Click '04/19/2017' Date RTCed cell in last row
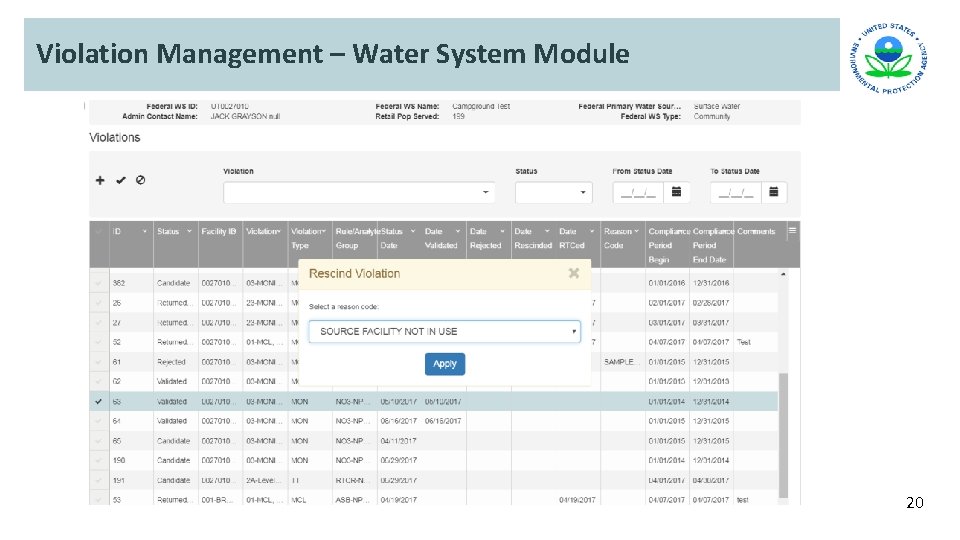 coord(577,500)
